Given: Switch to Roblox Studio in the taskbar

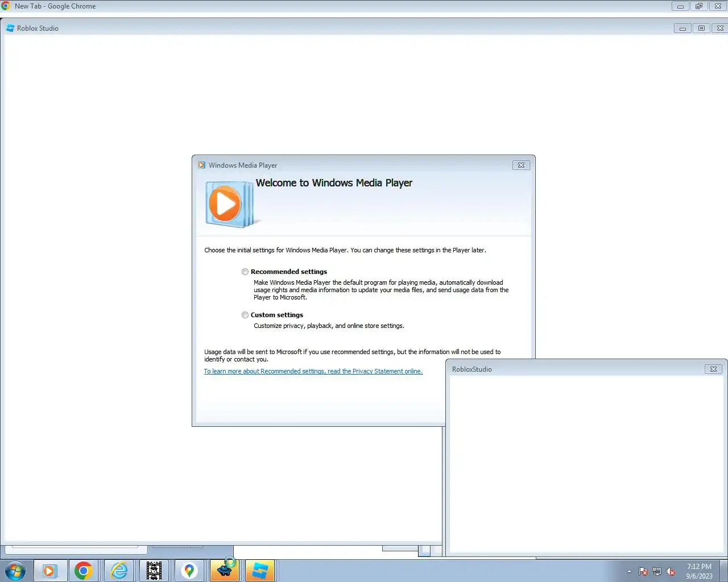Looking at the screenshot, I should (260, 571).
